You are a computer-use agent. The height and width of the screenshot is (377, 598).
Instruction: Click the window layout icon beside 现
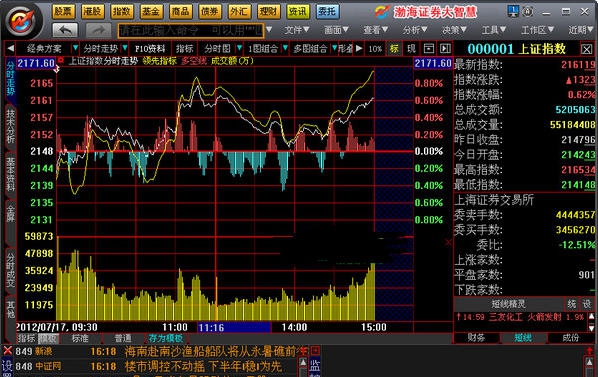point(429,48)
